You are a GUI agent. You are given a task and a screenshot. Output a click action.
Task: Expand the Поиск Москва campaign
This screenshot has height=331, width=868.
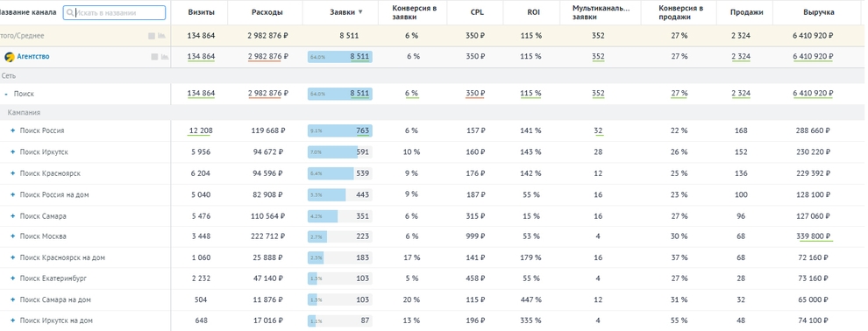click(12, 236)
